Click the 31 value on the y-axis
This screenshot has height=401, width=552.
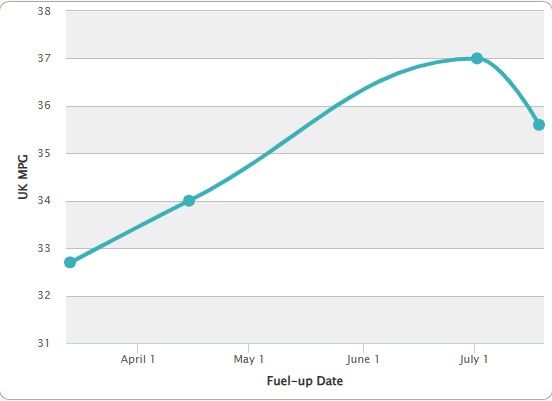click(x=44, y=343)
